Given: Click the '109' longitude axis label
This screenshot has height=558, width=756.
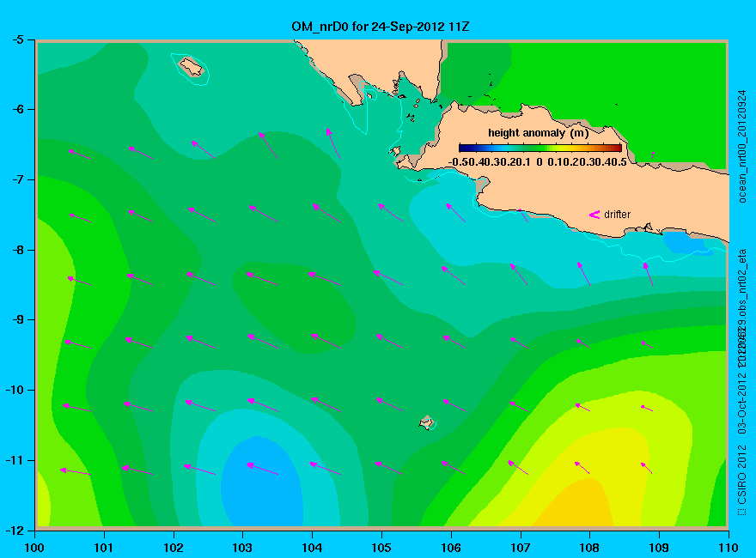Looking at the screenshot, I should [659, 548].
